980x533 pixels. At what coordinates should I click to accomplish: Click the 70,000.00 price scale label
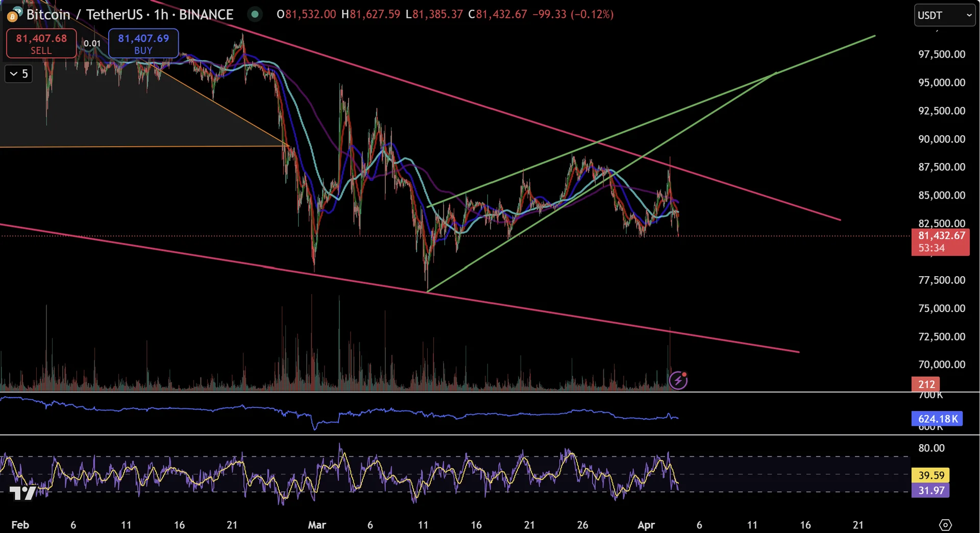(942, 365)
